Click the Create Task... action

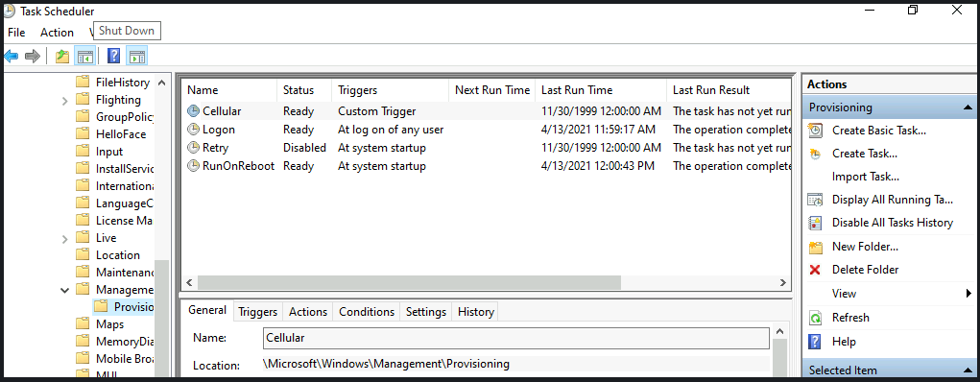865,154
